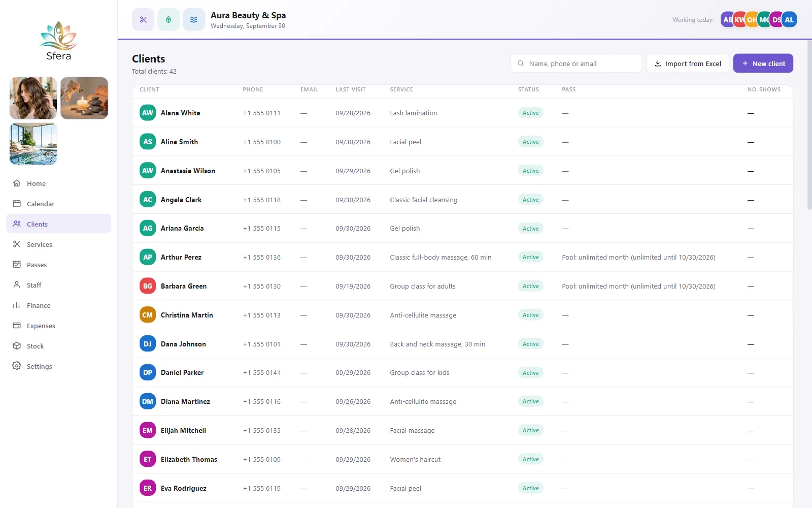The height and width of the screenshot is (508, 812).
Task: Click the Expenses card icon
Action: (x=17, y=325)
